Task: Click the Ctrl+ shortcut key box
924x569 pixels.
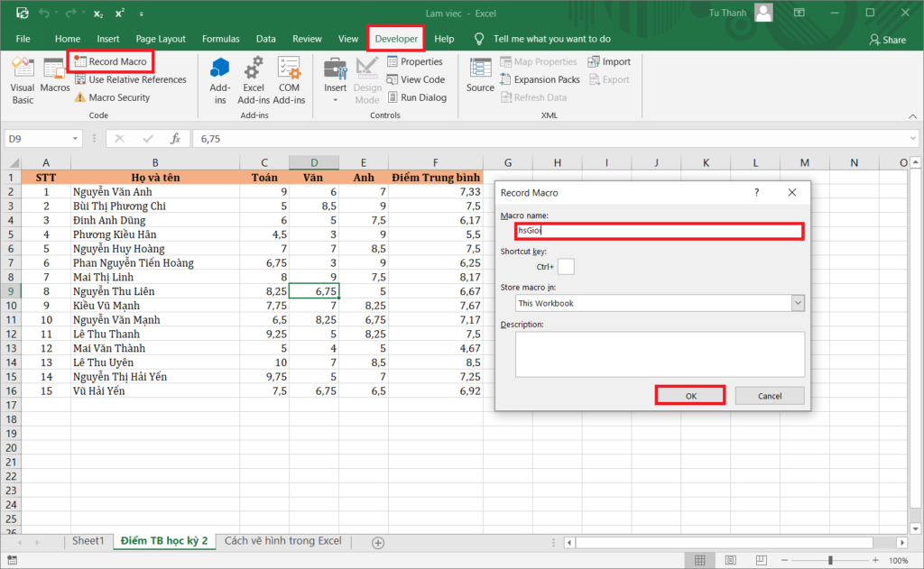Action: [x=568, y=266]
